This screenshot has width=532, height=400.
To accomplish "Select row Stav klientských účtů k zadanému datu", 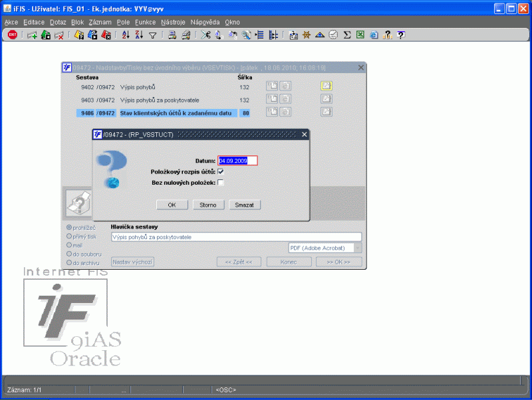I will click(163, 113).
